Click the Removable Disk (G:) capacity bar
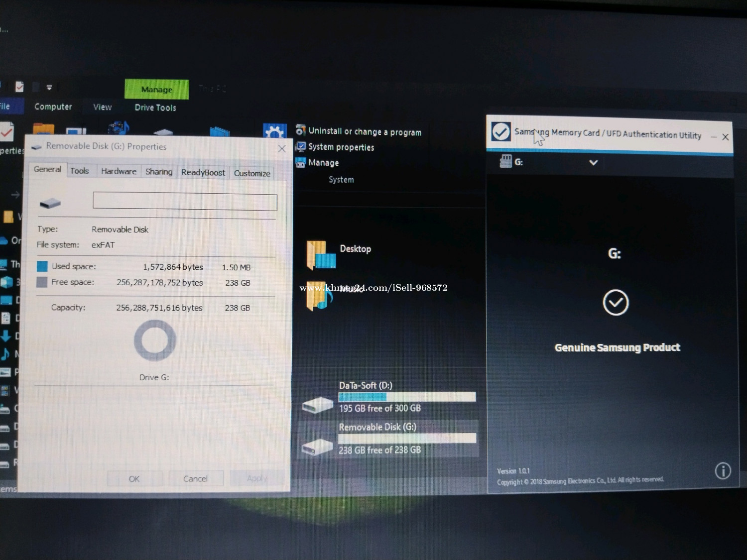The width and height of the screenshot is (747, 560). tap(407, 438)
